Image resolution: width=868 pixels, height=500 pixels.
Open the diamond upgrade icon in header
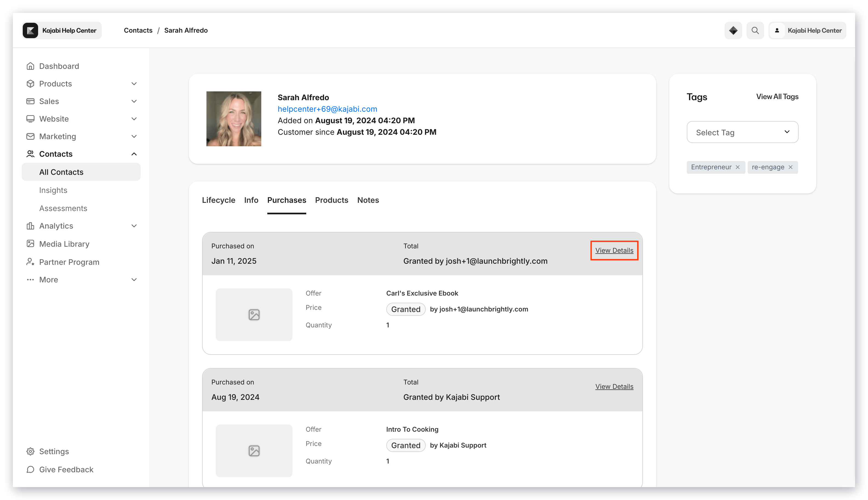pyautogui.click(x=733, y=30)
